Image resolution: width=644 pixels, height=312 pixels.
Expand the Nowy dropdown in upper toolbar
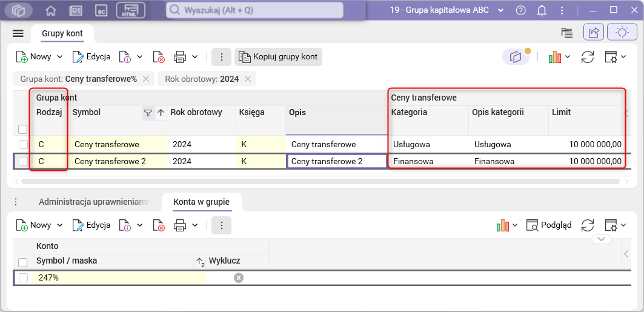(x=59, y=57)
